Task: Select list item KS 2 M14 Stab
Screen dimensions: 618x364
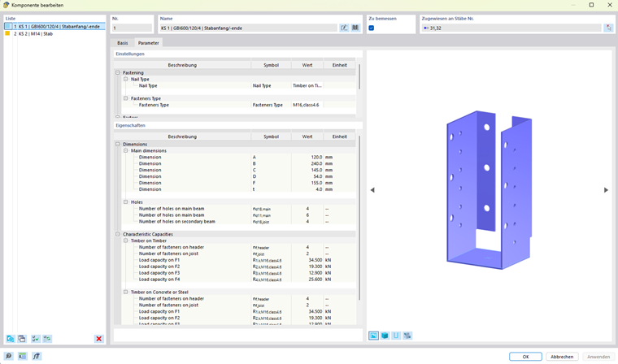Action: pos(54,34)
